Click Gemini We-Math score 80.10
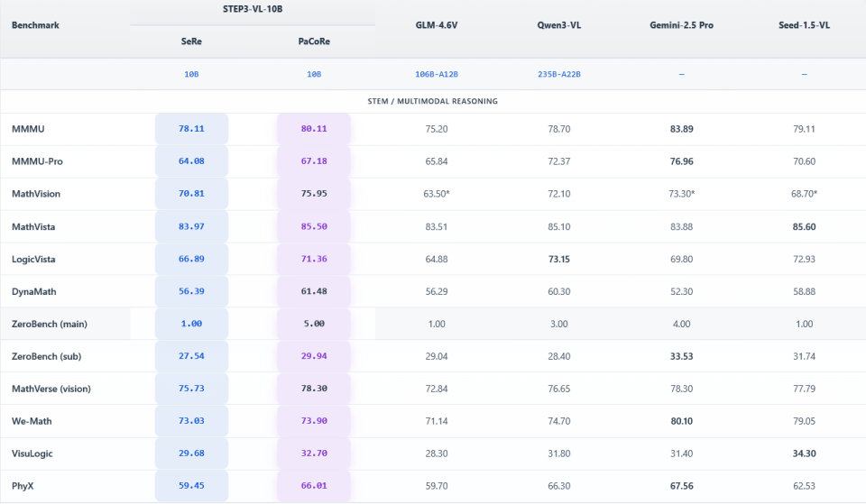Image resolution: width=866 pixels, height=504 pixels. [x=682, y=421]
